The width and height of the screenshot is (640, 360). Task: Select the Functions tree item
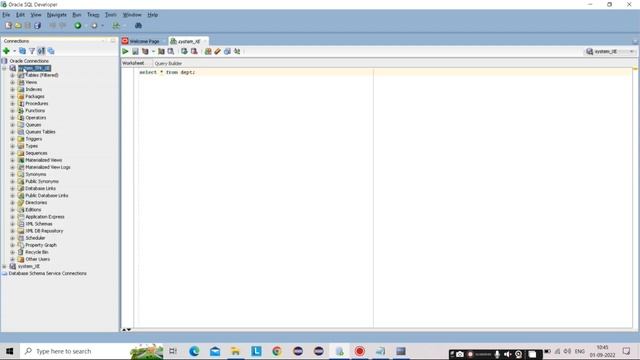tap(35, 111)
